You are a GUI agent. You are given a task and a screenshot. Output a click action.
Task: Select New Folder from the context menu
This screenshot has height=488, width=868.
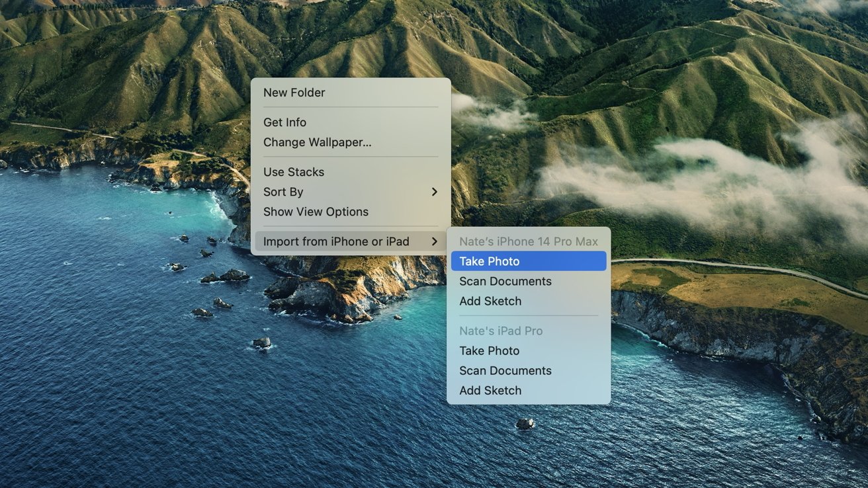click(294, 93)
